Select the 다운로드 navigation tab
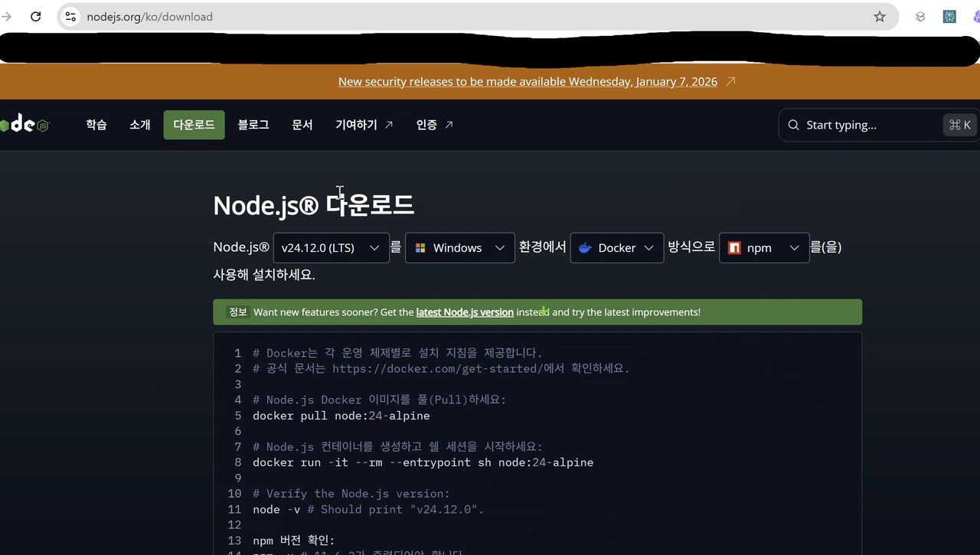This screenshot has height=555, width=980. pos(194,125)
